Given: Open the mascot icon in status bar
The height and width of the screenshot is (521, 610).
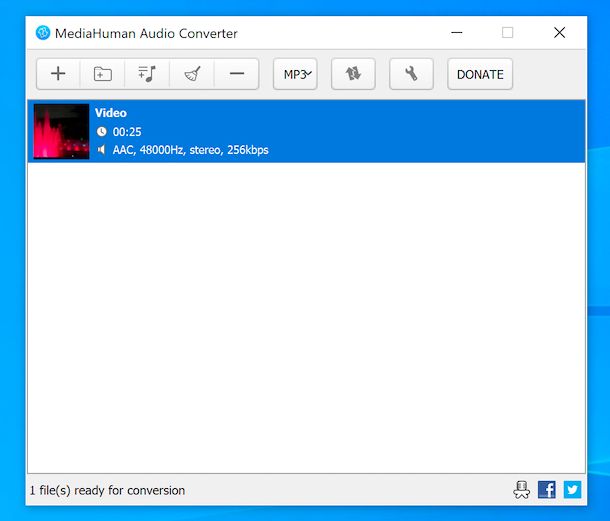Looking at the screenshot, I should pos(521,490).
